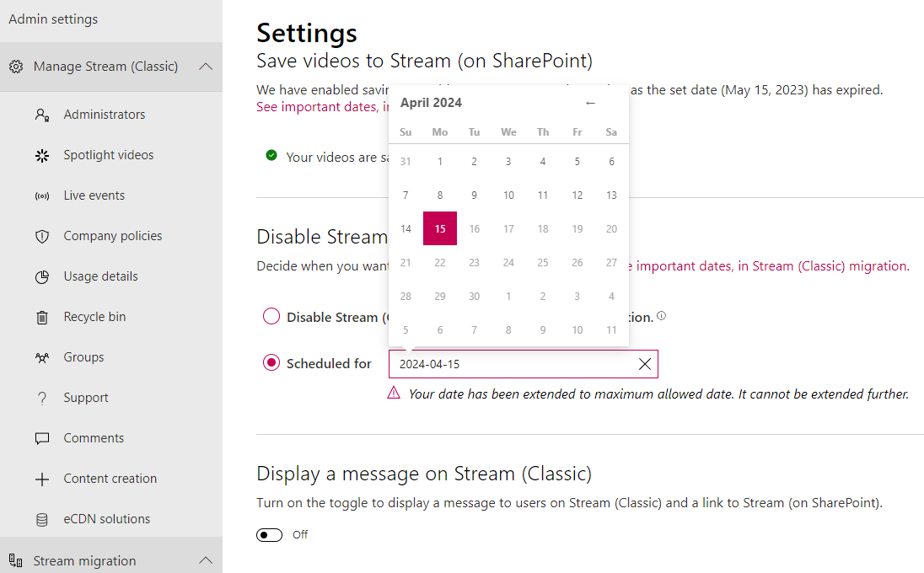Click the Groups people icon

pos(42,357)
